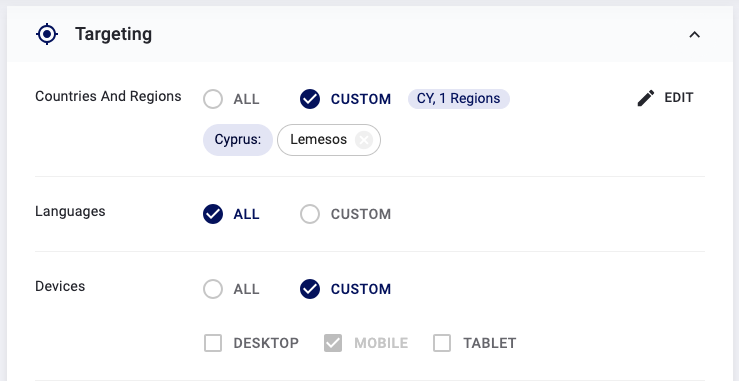Select ALL for Devices
739x381 pixels.
click(x=213, y=289)
